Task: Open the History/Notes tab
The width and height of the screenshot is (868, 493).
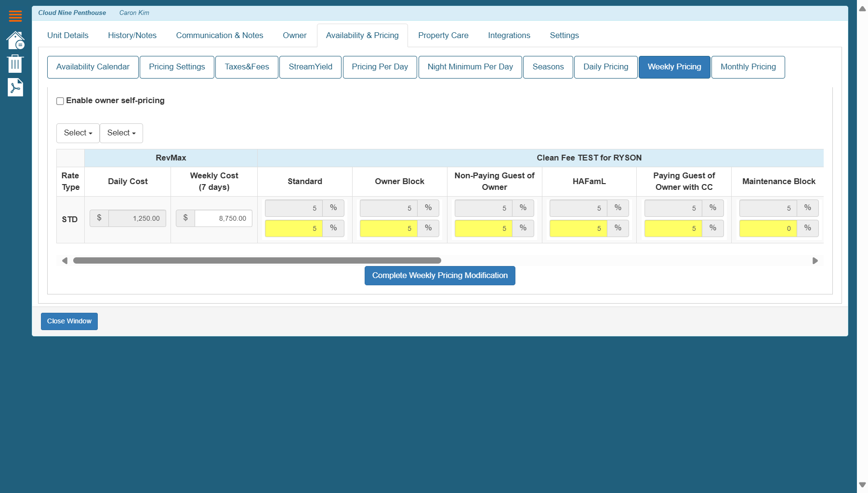Action: click(132, 35)
